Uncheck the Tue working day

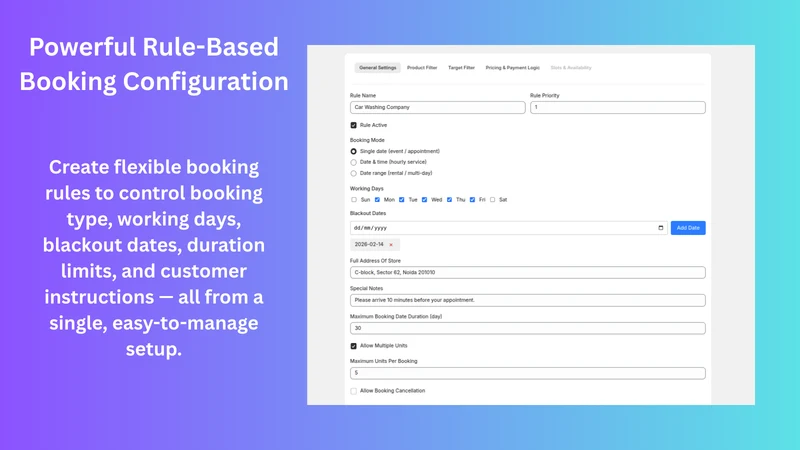pos(402,200)
